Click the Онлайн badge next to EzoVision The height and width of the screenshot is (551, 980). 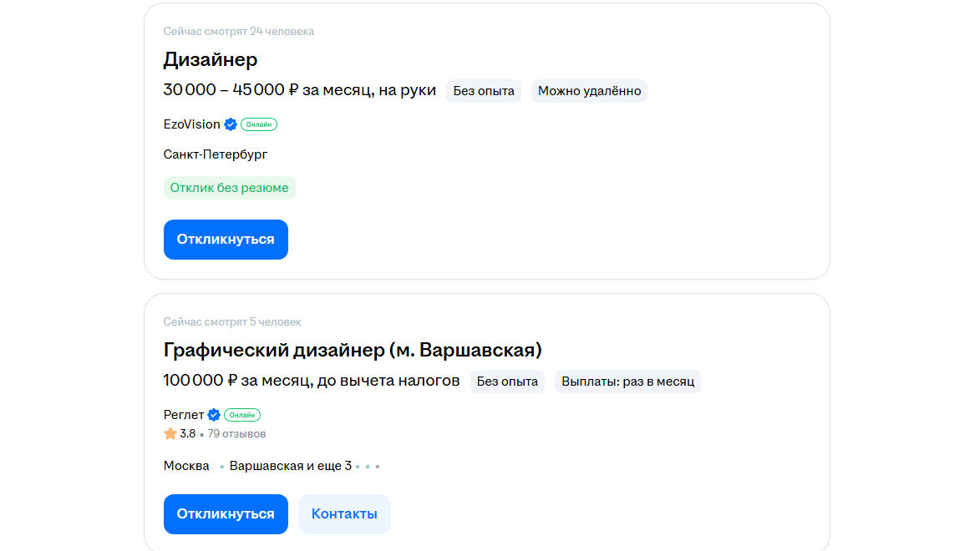(259, 124)
